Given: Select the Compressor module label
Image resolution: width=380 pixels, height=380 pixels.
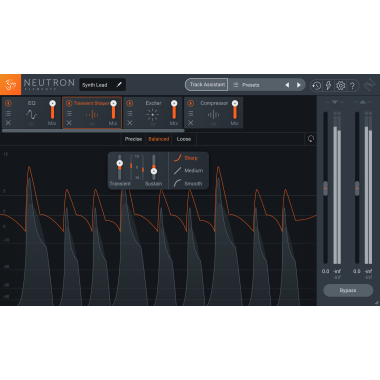Looking at the screenshot, I should click(214, 103).
